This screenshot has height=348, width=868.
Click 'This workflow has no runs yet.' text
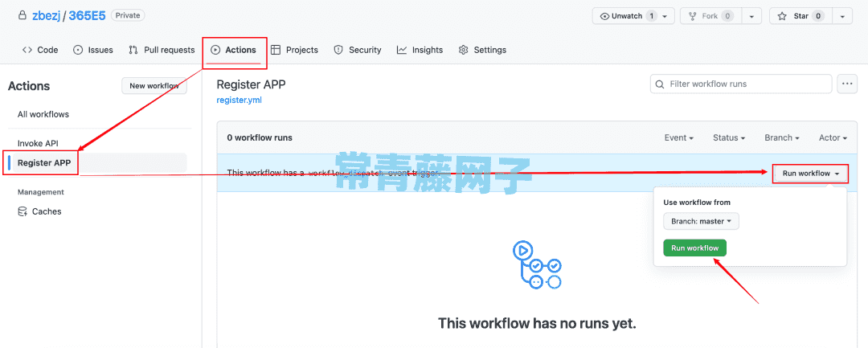pyautogui.click(x=537, y=323)
